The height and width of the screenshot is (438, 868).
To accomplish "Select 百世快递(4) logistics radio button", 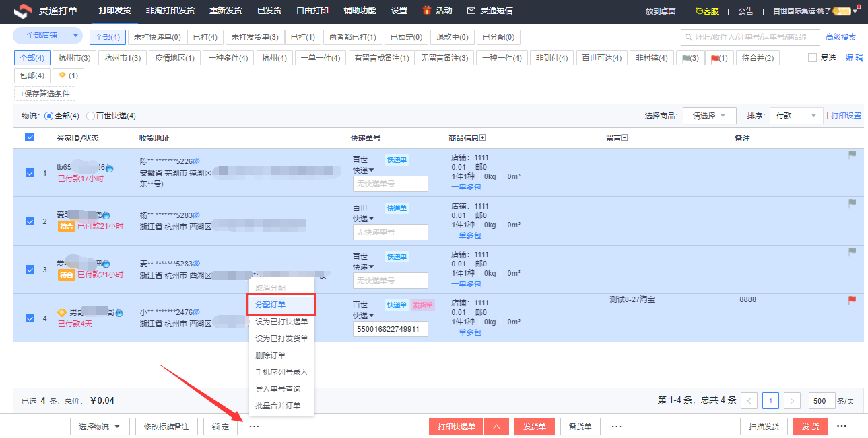I will pos(90,116).
